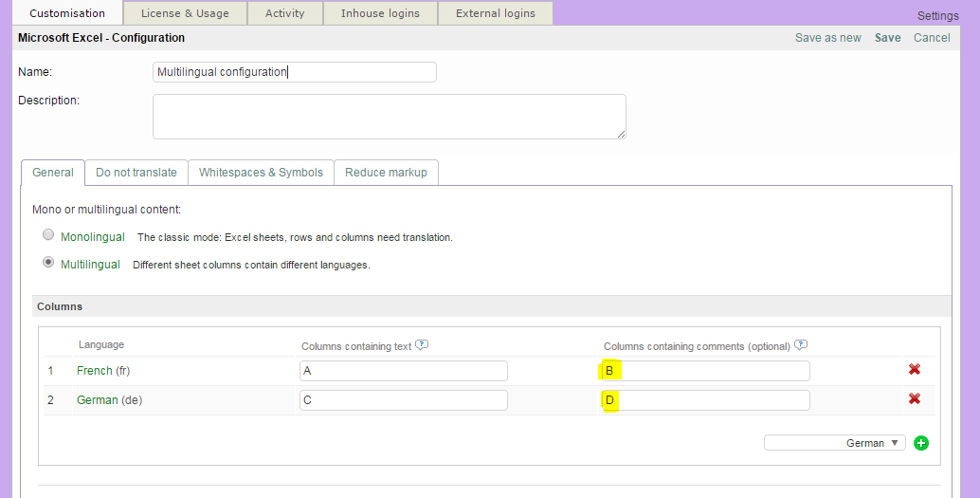Save the configuration

coord(887,38)
